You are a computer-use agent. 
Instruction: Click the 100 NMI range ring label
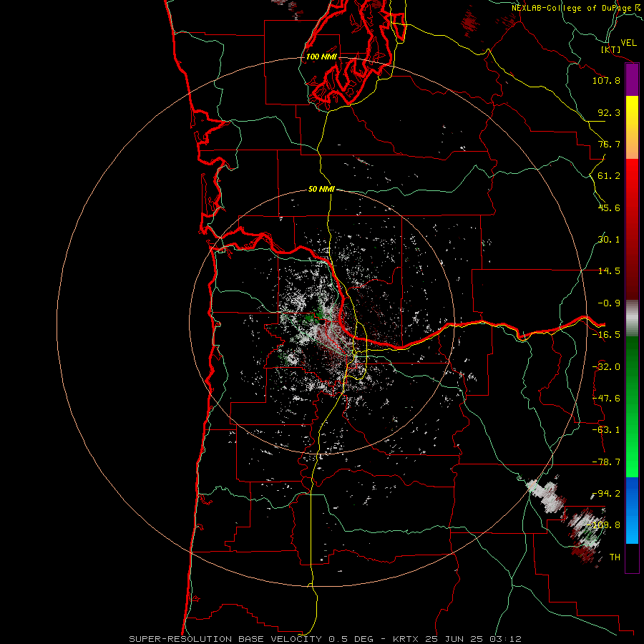(x=321, y=57)
